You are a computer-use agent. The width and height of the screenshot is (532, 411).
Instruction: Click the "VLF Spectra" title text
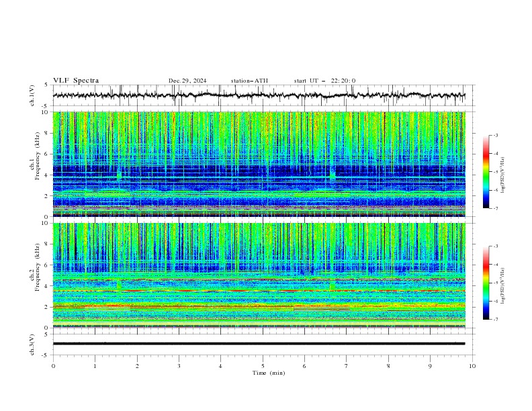[76, 81]
